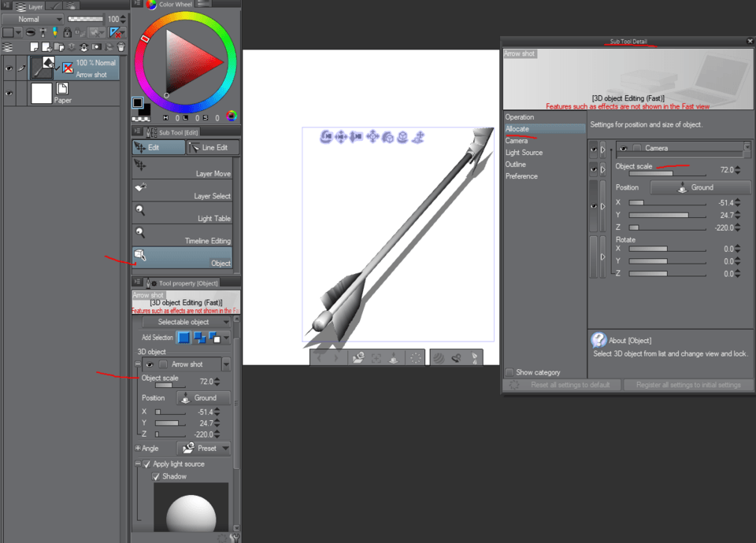Hide the Arrow shot layer
Image resolution: width=756 pixels, height=543 pixels.
click(9, 68)
